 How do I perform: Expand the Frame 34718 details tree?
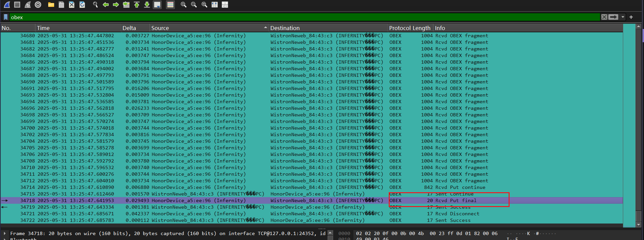tap(5, 233)
